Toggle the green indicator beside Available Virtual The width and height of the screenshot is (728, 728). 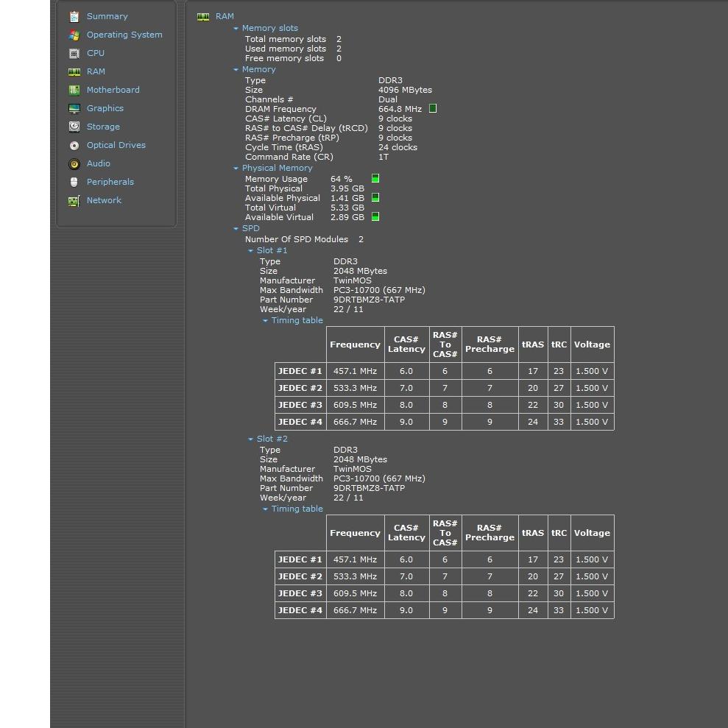tap(375, 217)
